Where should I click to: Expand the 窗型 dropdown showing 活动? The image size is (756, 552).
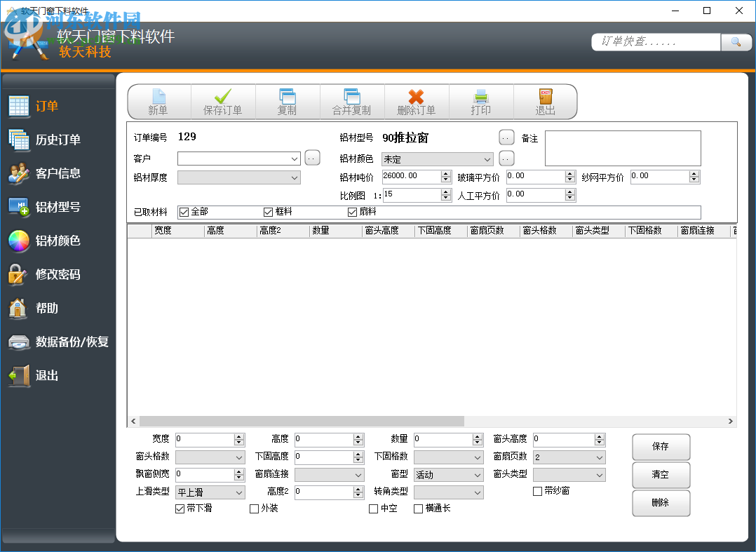click(478, 475)
